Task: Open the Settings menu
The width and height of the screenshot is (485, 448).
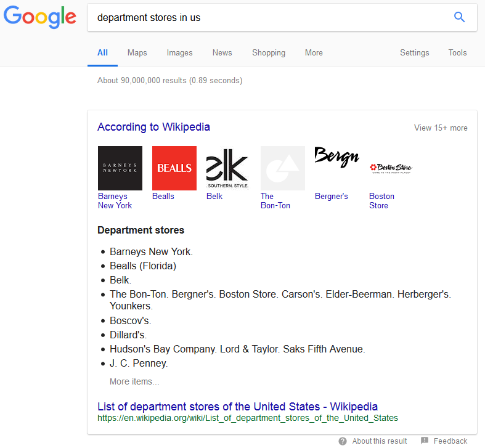Action: tap(414, 53)
